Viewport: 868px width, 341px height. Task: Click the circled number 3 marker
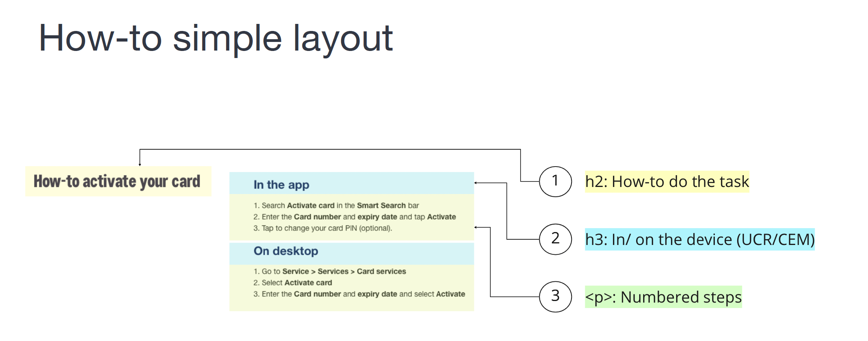point(555,297)
